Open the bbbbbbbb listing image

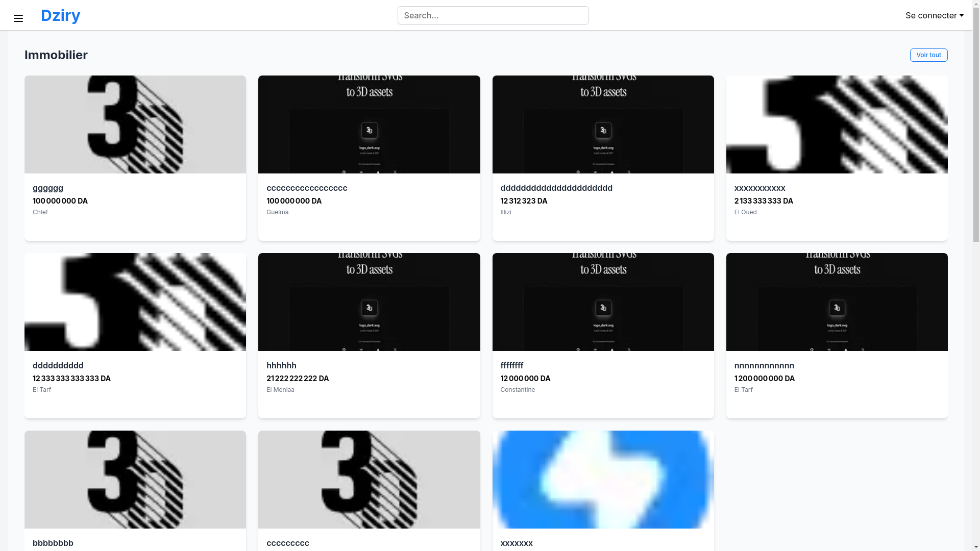[x=135, y=480]
